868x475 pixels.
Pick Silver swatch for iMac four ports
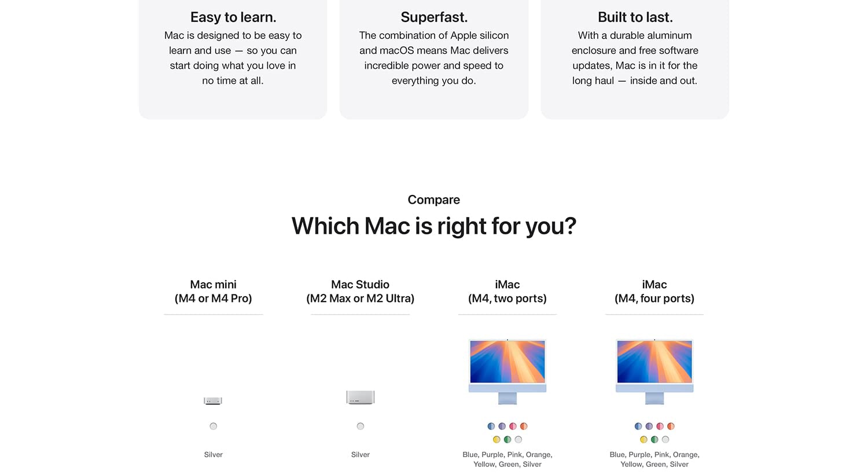pos(665,440)
